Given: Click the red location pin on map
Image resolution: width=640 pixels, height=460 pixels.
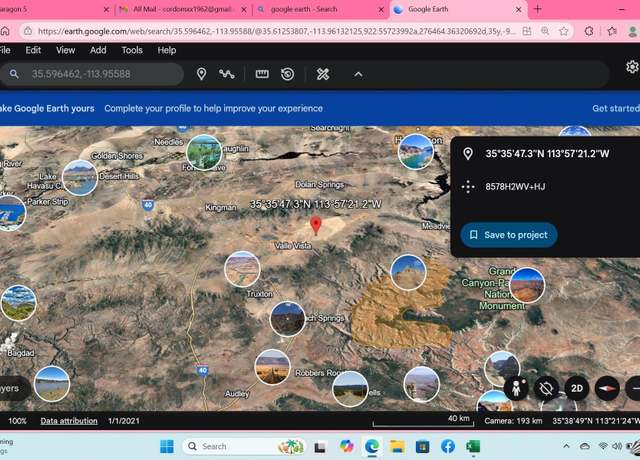Looking at the screenshot, I should click(316, 225).
